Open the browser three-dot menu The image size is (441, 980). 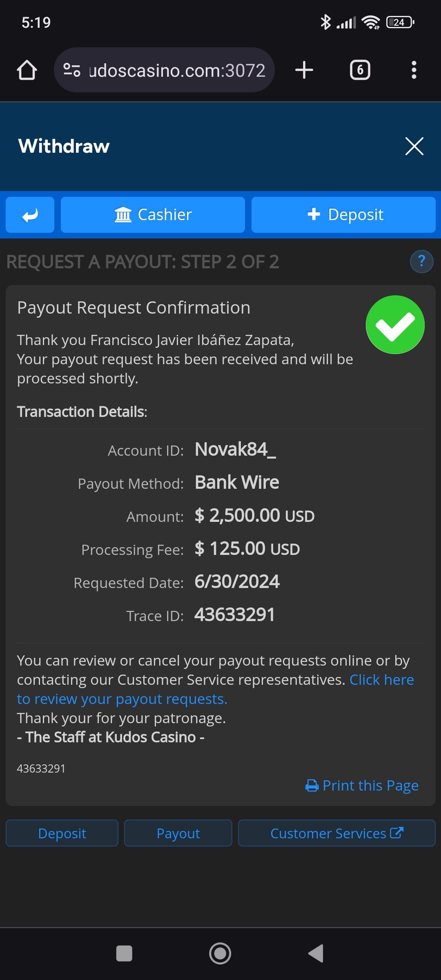(x=414, y=70)
